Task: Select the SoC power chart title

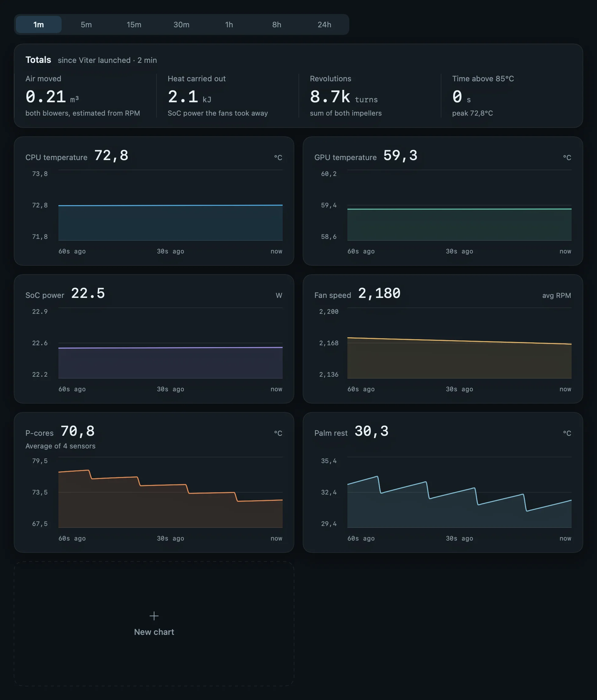Action: point(44,295)
